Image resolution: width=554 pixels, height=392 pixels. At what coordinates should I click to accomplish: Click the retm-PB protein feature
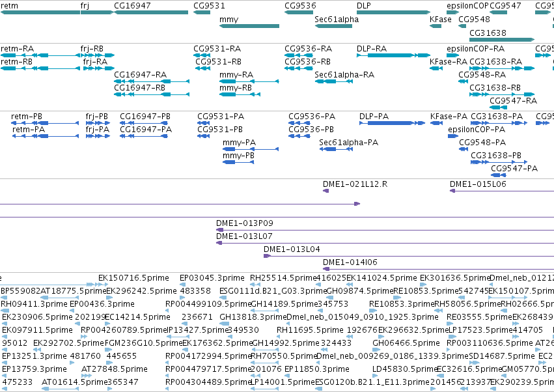click(45, 123)
